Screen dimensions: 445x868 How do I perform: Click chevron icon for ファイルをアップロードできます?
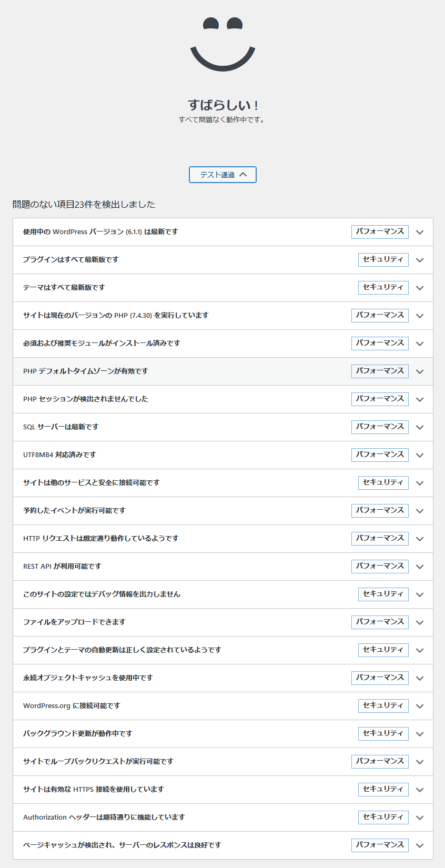coord(419,622)
